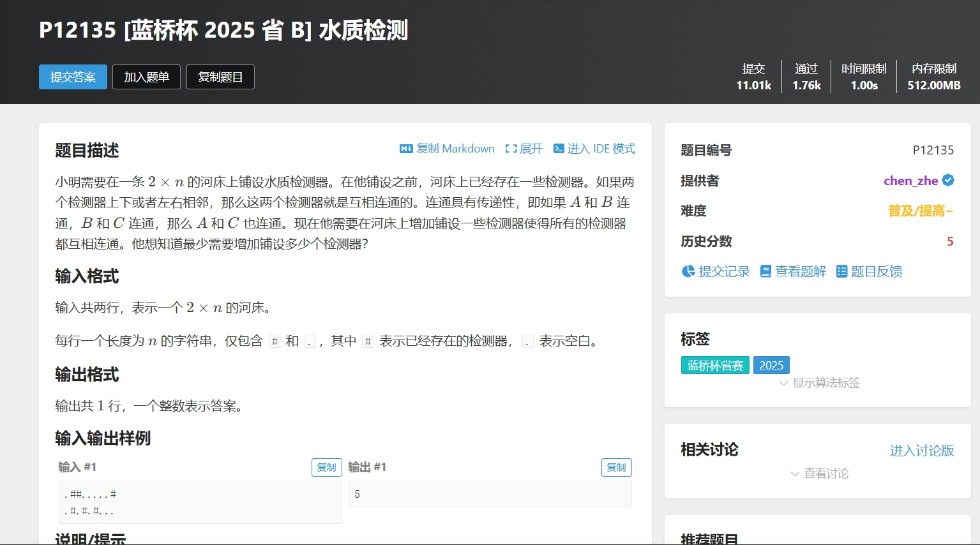Click the sample input #1 text box
This screenshot has width=980, height=545.
click(200, 502)
